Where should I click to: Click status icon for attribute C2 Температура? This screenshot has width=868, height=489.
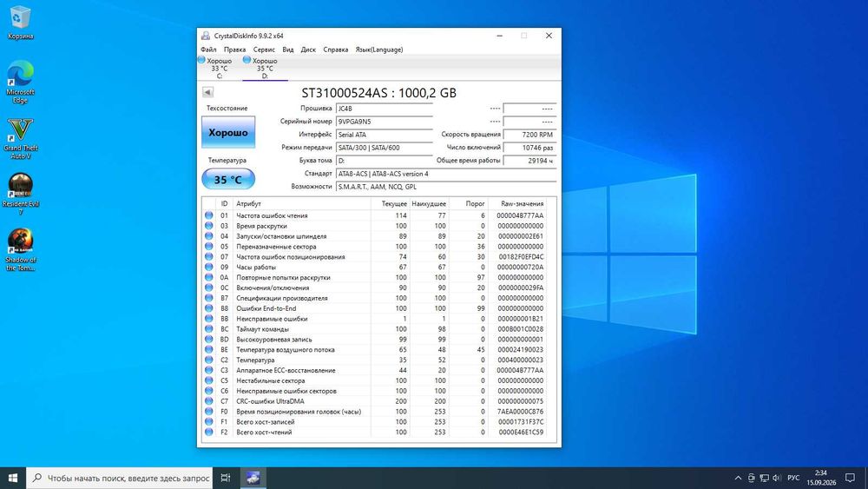point(208,360)
